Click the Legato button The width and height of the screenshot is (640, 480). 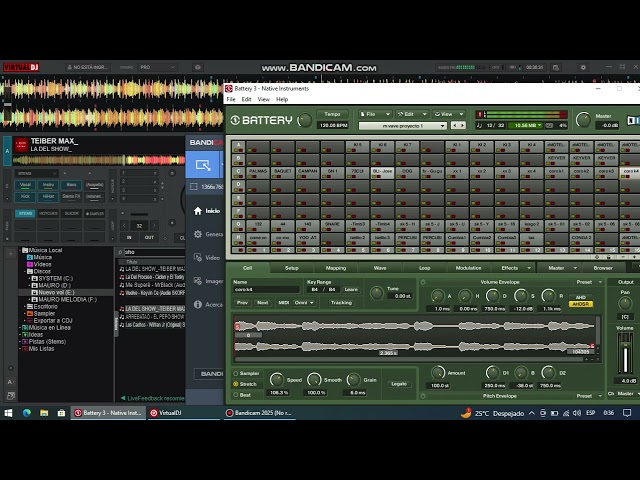(x=399, y=384)
